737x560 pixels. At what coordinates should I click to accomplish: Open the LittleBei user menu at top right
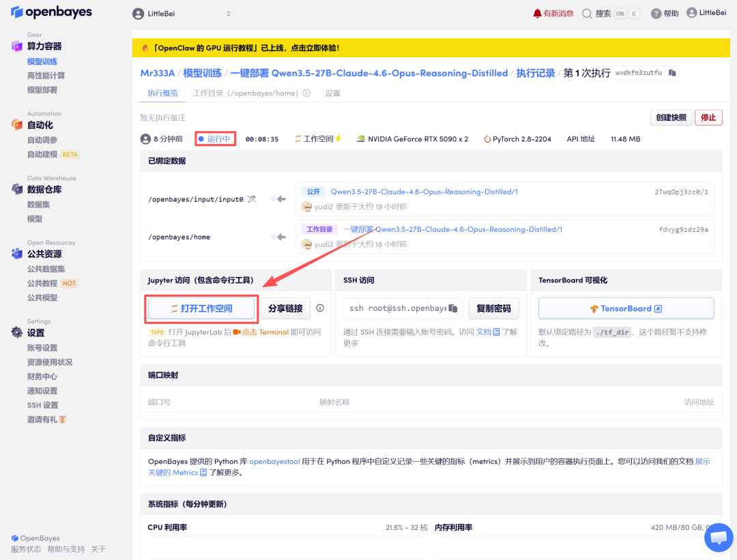pos(706,13)
